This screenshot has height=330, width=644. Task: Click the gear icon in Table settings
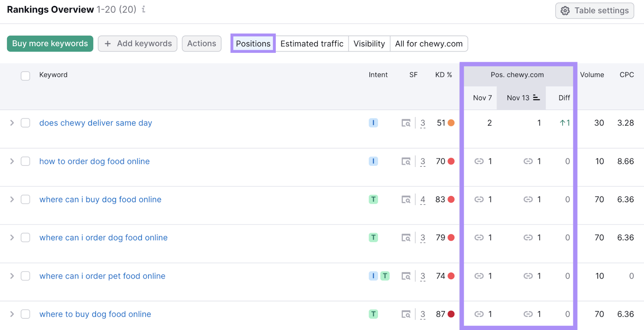point(565,11)
